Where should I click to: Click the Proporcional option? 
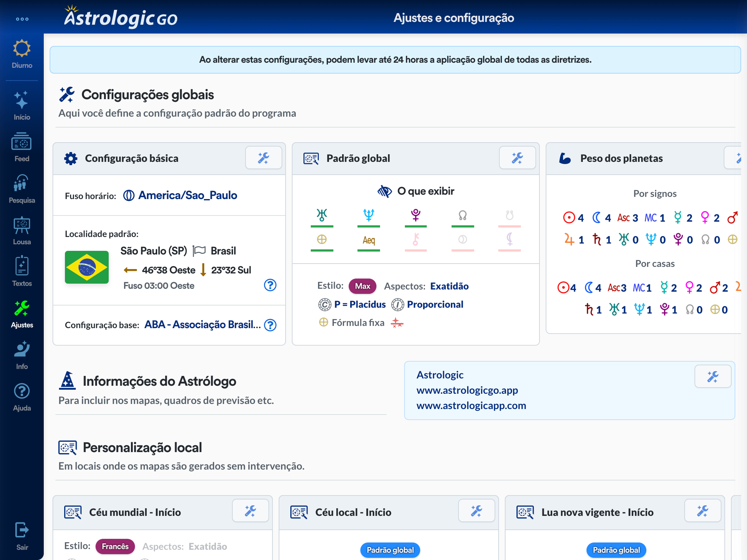pos(427,304)
